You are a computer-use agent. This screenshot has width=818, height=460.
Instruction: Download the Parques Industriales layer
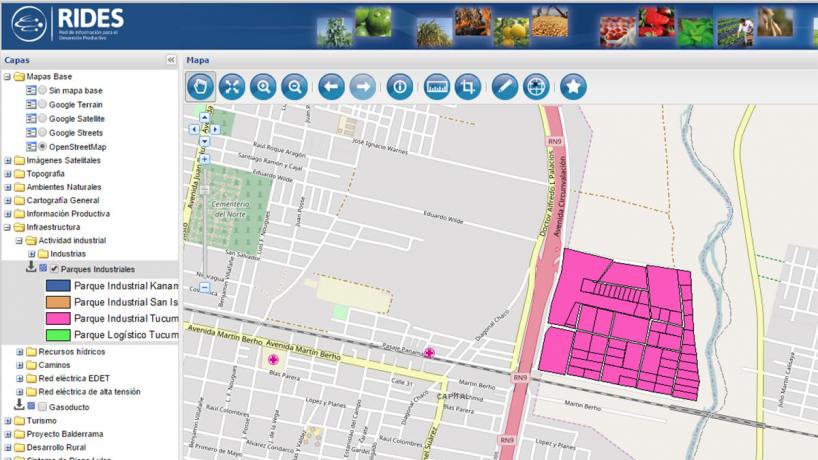[x=31, y=268]
